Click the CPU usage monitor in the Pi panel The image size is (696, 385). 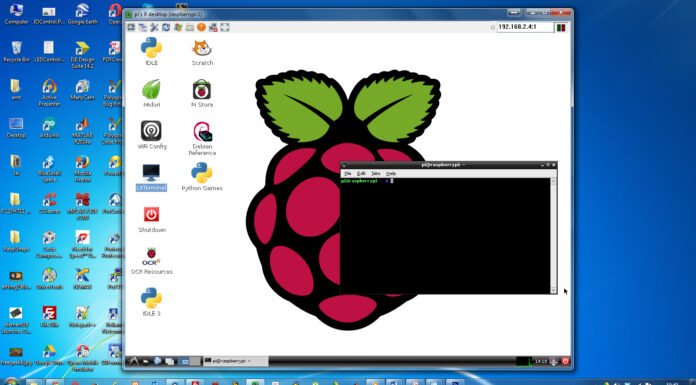coord(524,361)
